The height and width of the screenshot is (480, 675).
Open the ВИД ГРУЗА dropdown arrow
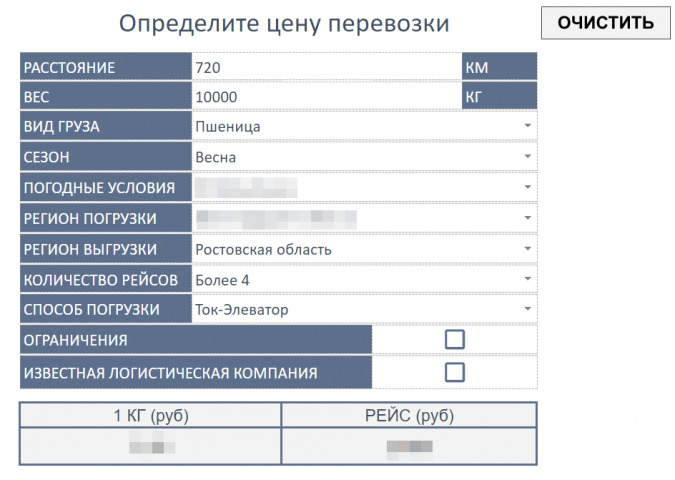(x=527, y=126)
